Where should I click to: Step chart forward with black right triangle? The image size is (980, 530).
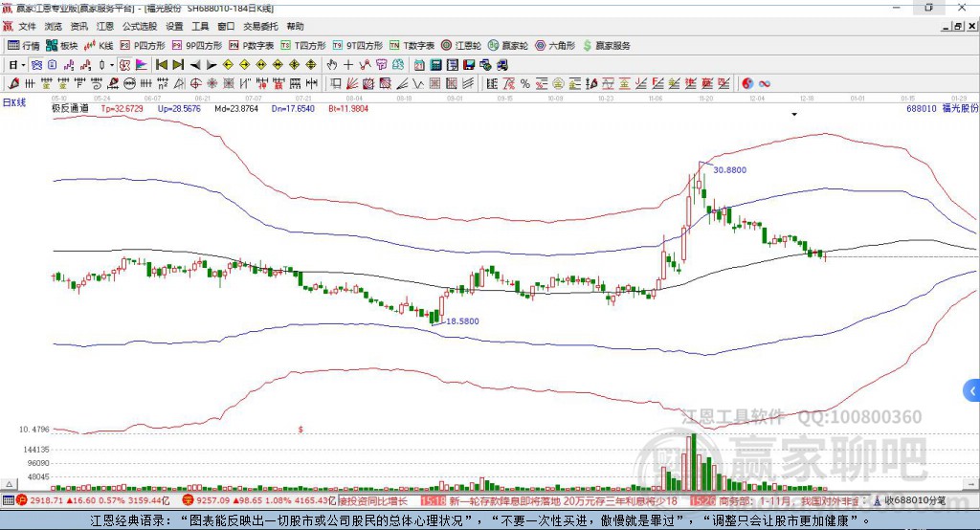[212, 65]
